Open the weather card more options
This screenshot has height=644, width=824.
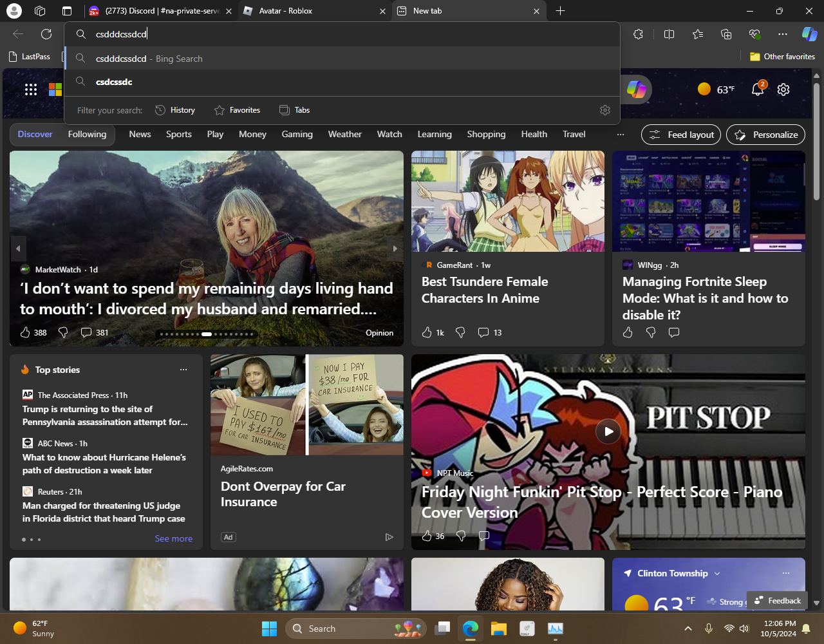[786, 573]
